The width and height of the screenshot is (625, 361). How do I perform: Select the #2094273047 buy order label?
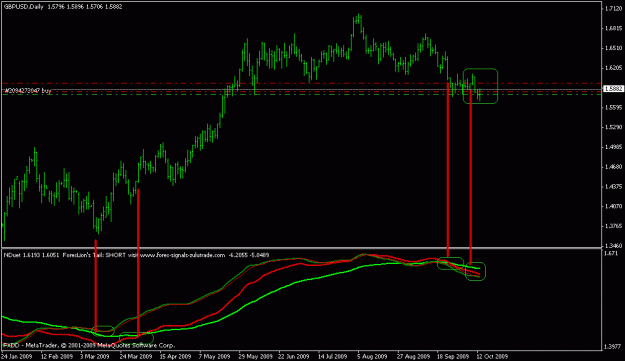[x=28, y=91]
